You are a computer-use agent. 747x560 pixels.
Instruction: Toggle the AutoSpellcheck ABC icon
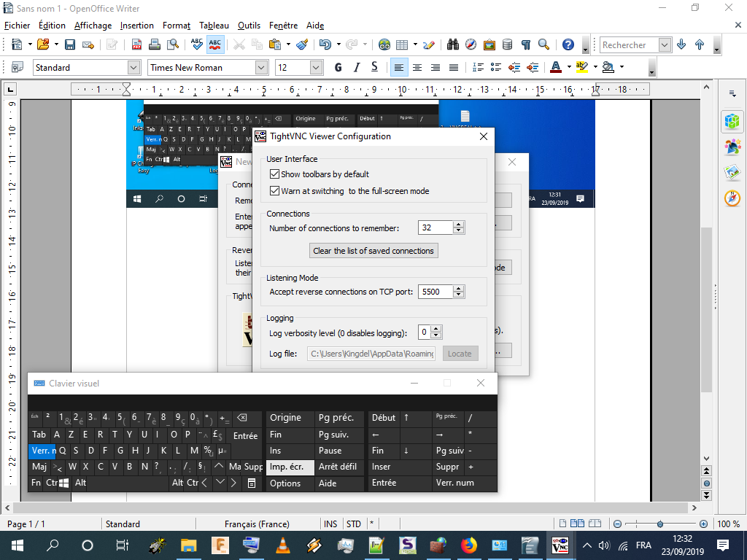[215, 44]
